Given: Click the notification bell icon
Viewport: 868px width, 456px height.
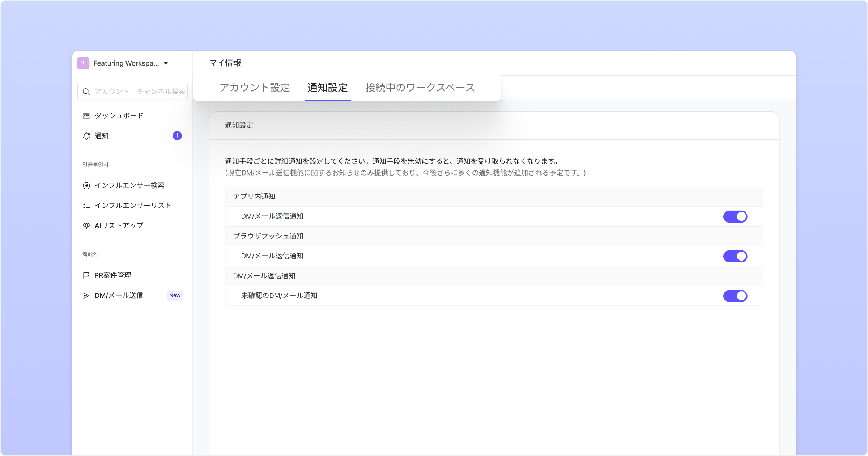Looking at the screenshot, I should pyautogui.click(x=86, y=136).
